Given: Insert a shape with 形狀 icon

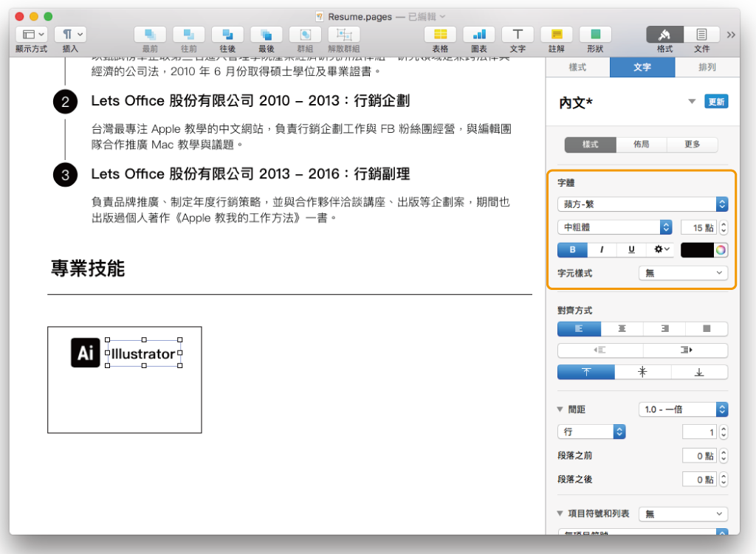Looking at the screenshot, I should pyautogui.click(x=596, y=35).
